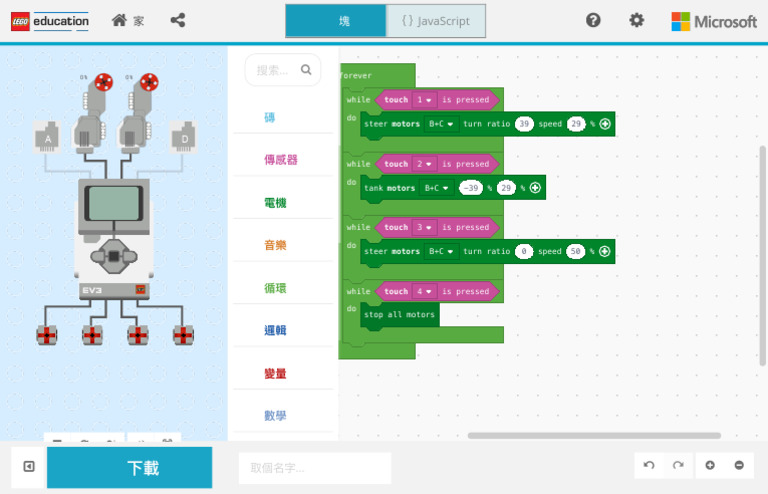Click the LEGO education logo
The width and height of the screenshot is (768, 494).
(50, 22)
